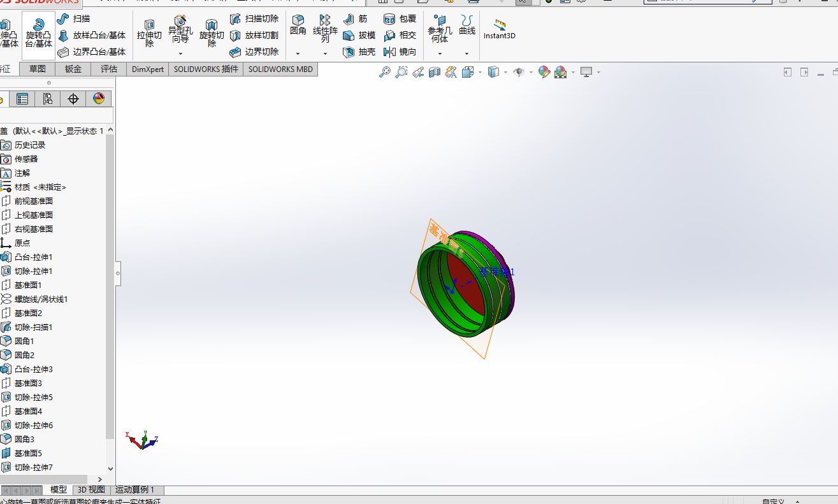The width and height of the screenshot is (838, 504).
Task: Open the View Orientation dropdown arrow
Action: tap(480, 73)
